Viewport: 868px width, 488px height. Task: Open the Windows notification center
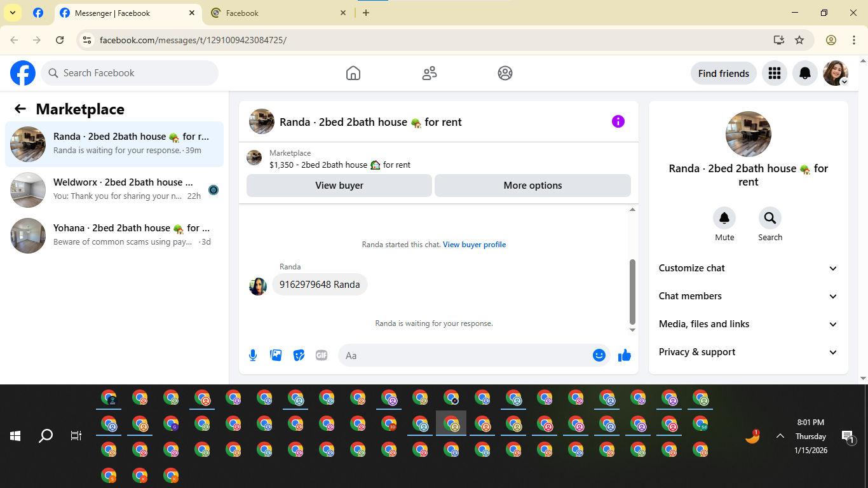(x=848, y=436)
